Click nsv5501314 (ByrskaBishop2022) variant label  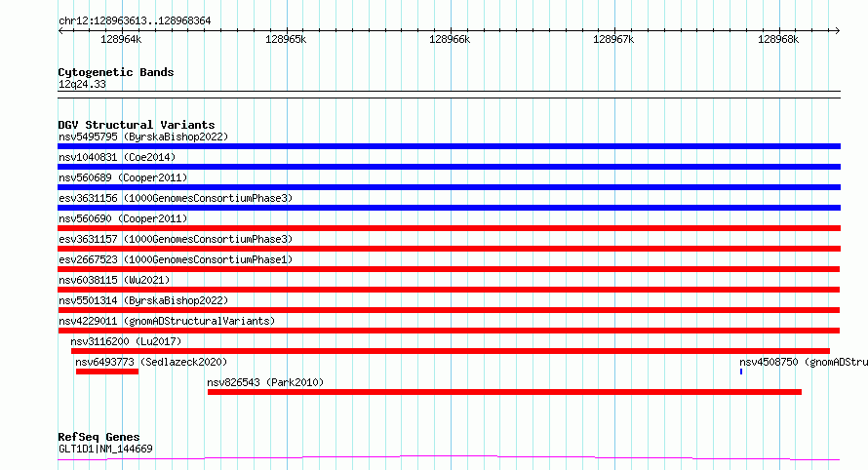tap(143, 300)
